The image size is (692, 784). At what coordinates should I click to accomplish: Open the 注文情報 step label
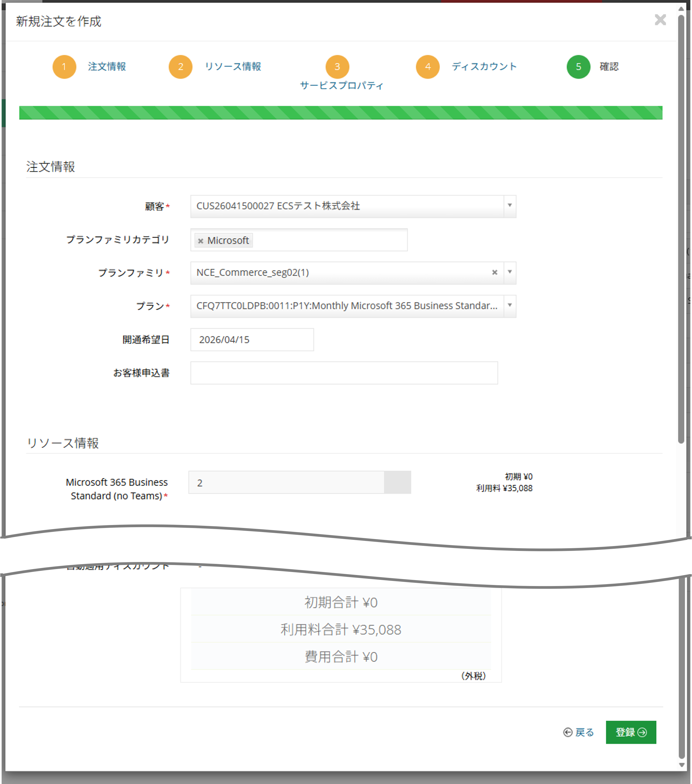[x=107, y=67]
